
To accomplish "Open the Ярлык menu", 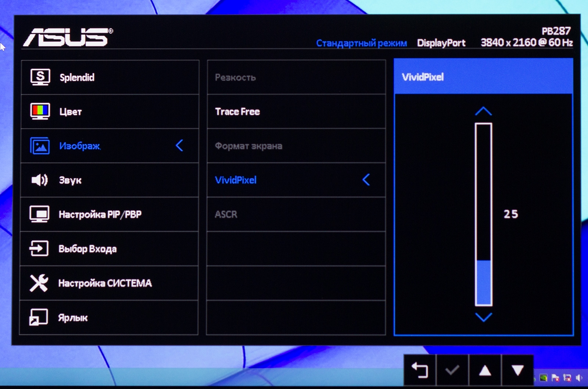I will 109,317.
